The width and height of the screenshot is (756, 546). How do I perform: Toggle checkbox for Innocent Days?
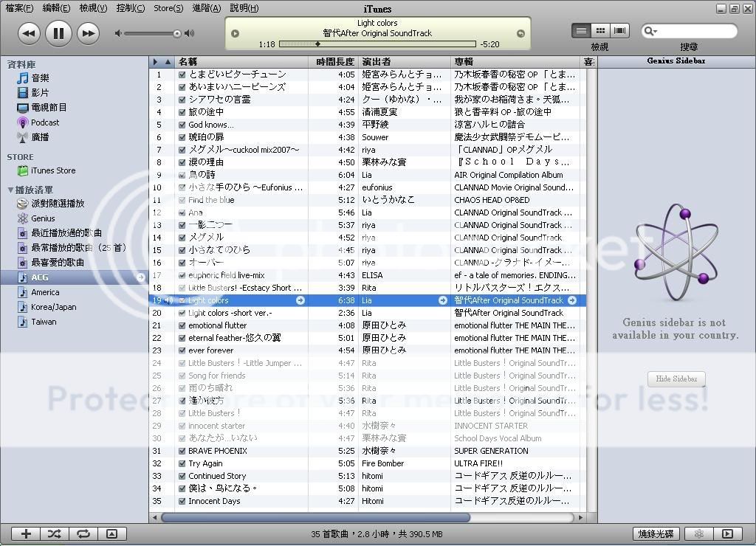click(182, 501)
